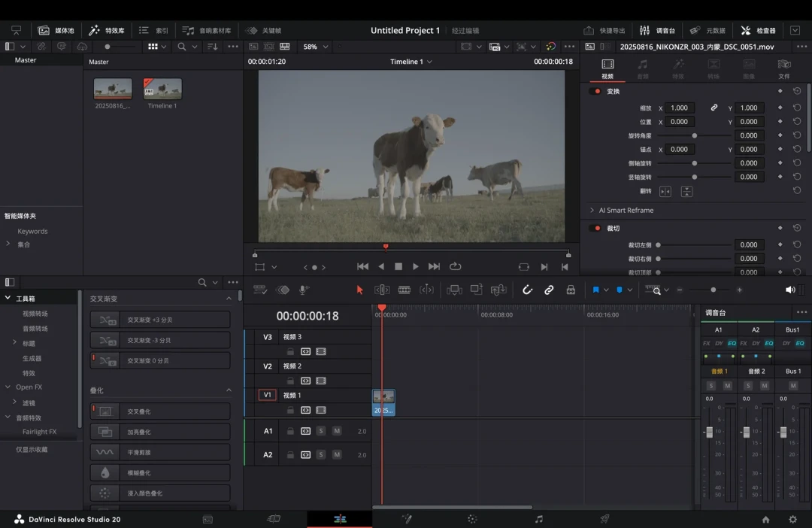The width and height of the screenshot is (812, 528).
Task: Click the voiceover microphone icon
Action: (304, 290)
